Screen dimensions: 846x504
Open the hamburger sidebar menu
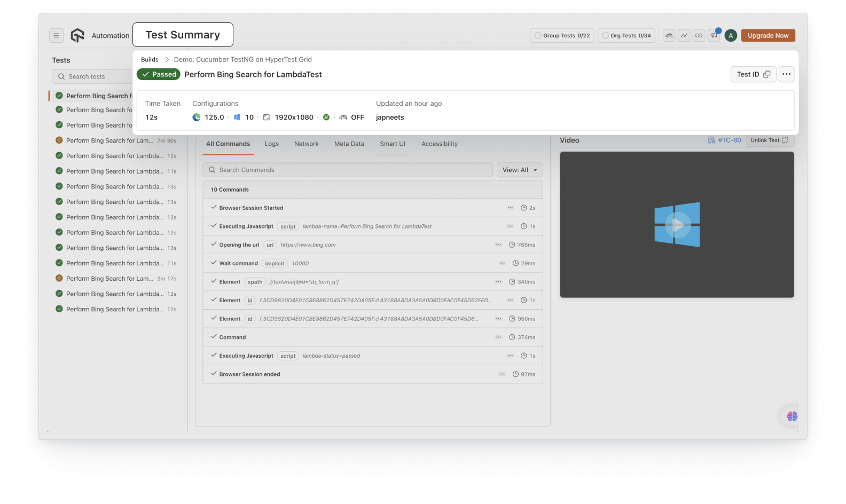pos(56,35)
